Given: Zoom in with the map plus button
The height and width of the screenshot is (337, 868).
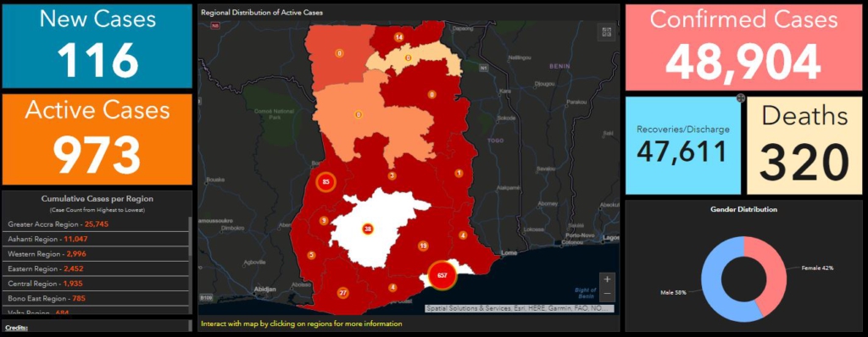Looking at the screenshot, I should pos(607,279).
